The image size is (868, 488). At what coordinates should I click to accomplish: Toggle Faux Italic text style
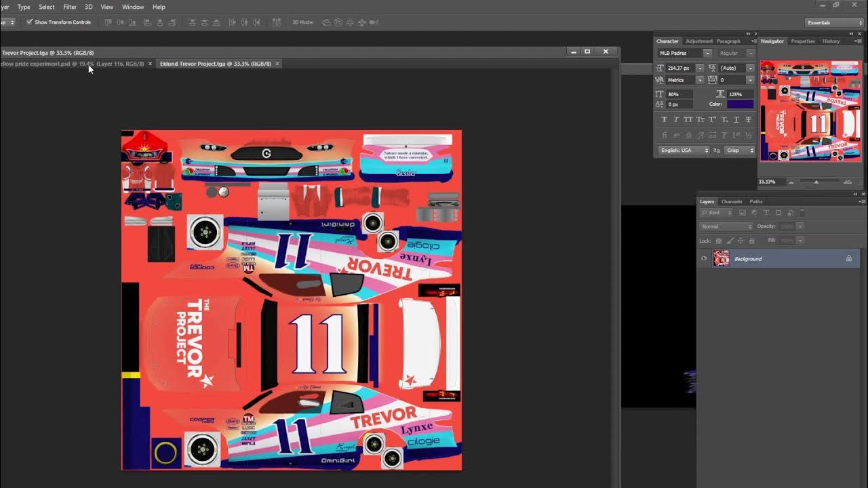coord(676,119)
